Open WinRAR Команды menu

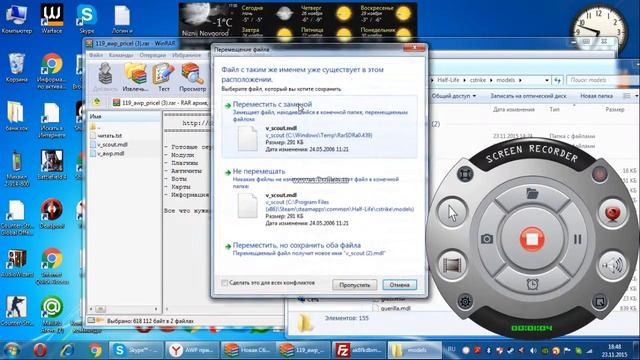click(x=121, y=55)
